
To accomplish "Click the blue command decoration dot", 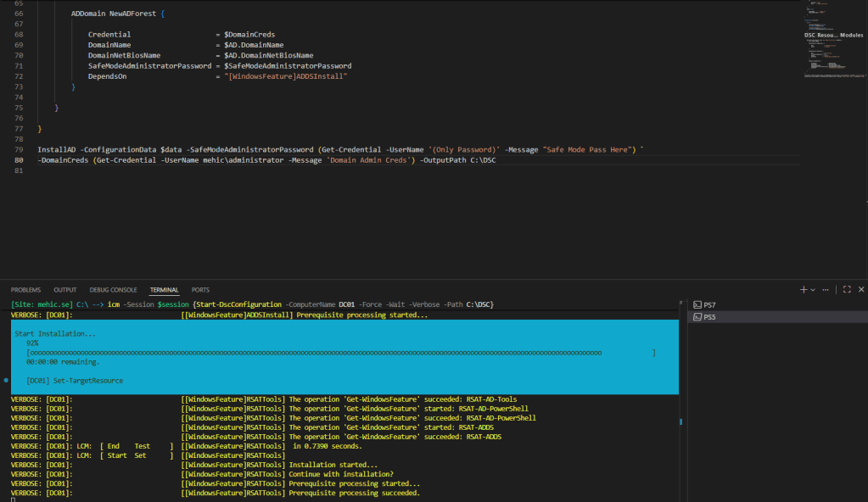I will click(6, 381).
